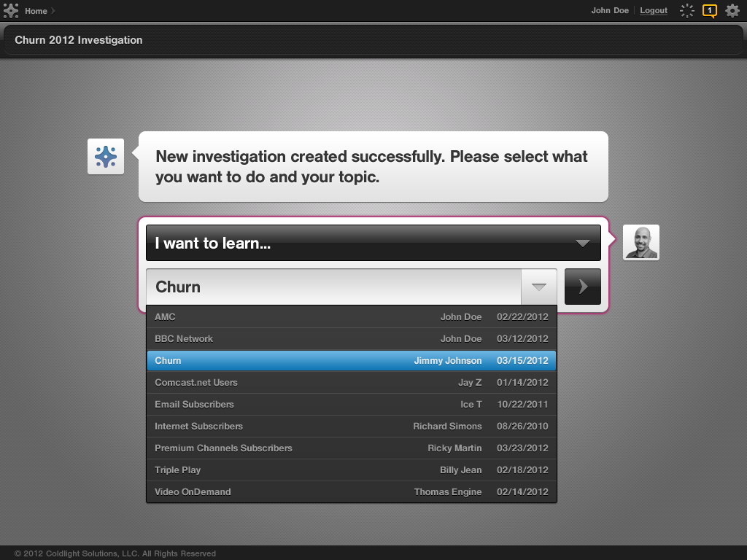Image resolution: width=747 pixels, height=560 pixels.
Task: Click the John Doe username in header
Action: (610, 11)
